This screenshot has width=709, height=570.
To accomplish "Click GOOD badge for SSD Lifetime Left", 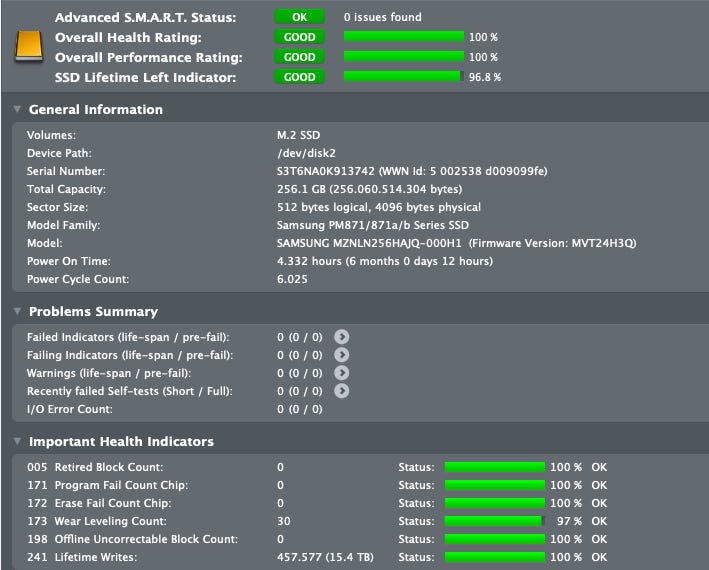I will (x=299, y=77).
